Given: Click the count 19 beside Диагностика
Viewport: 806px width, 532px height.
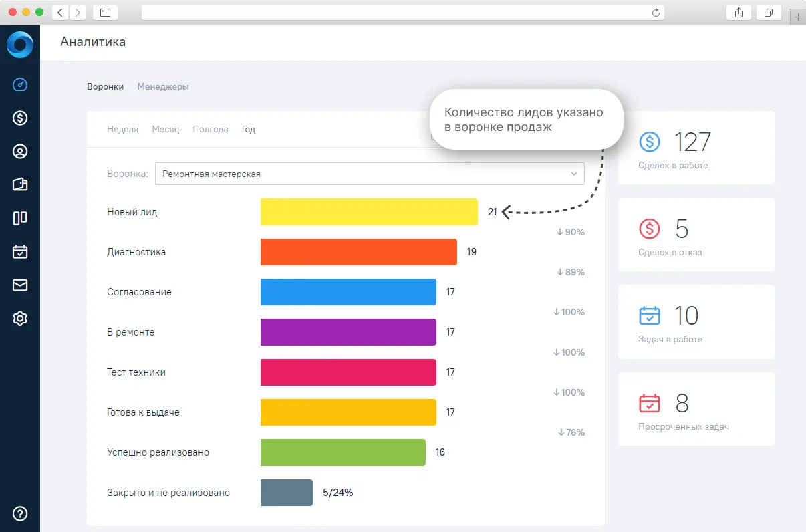Looking at the screenshot, I should pyautogui.click(x=472, y=252).
